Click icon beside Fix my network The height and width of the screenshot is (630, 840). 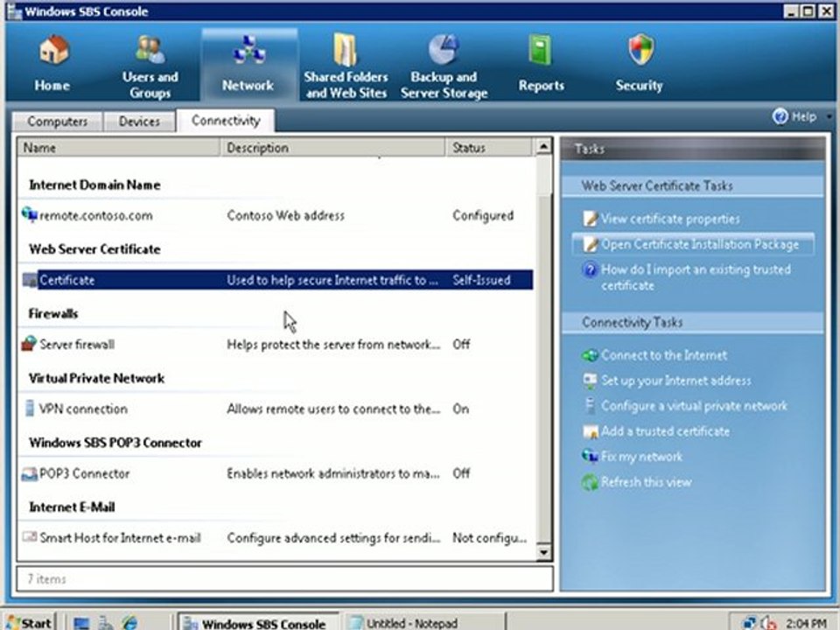[590, 457]
